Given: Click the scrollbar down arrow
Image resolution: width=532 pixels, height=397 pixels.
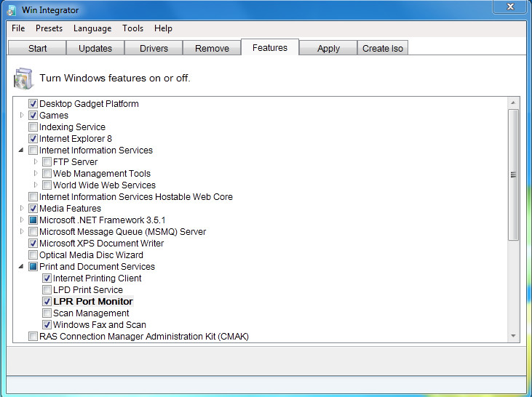Looking at the screenshot, I should point(513,336).
